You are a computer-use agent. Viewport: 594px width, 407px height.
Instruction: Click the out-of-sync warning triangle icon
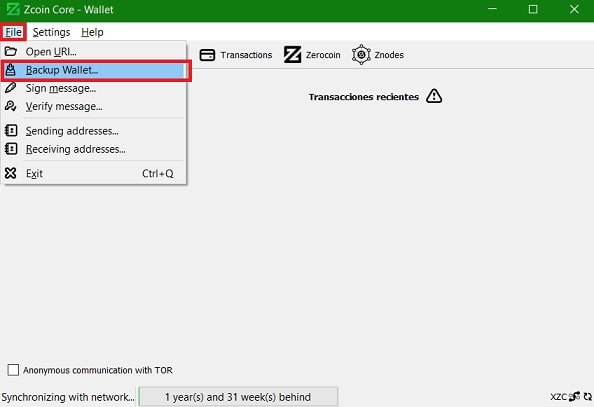(x=434, y=96)
